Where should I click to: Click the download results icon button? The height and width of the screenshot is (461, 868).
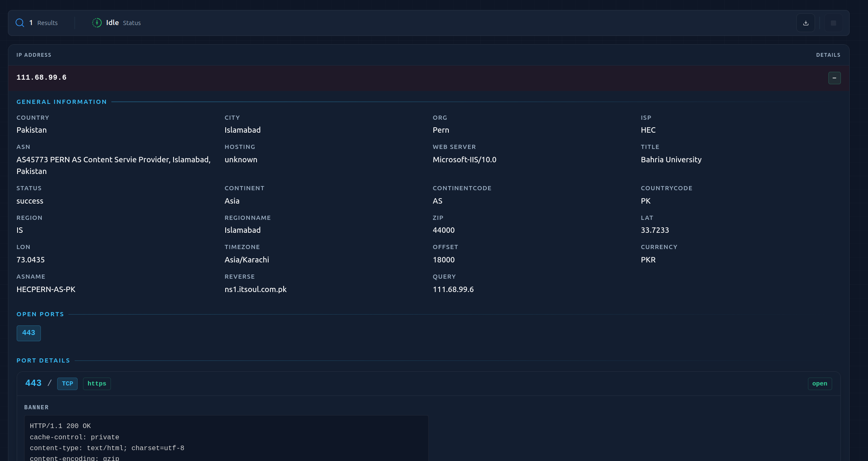(x=805, y=23)
